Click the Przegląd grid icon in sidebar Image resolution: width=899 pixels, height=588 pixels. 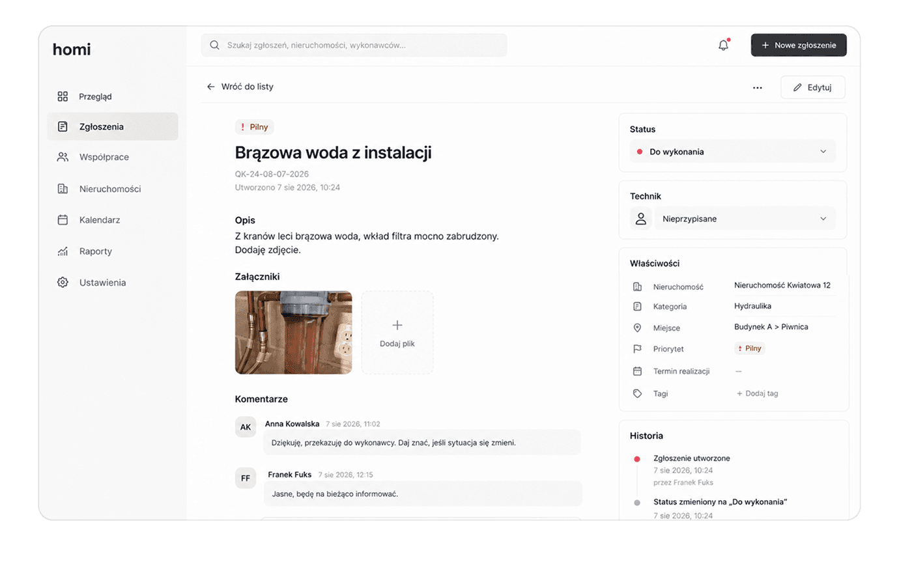tap(63, 96)
